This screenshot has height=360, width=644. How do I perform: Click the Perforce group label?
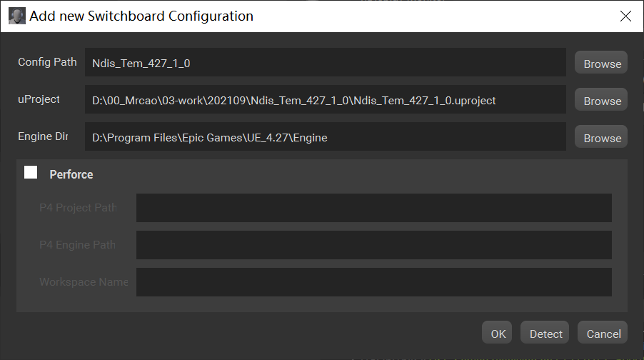pyautogui.click(x=71, y=174)
